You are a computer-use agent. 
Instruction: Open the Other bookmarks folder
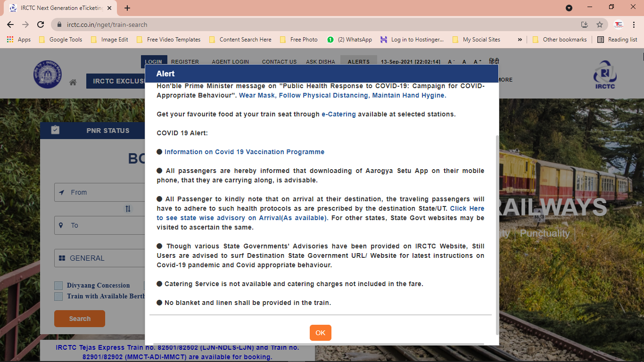(x=560, y=40)
